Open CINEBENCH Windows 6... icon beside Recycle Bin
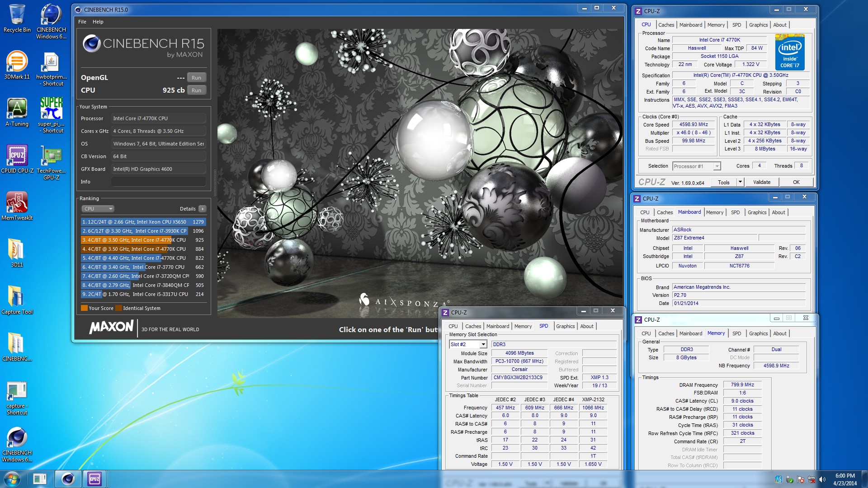The width and height of the screenshot is (868, 488). pyautogui.click(x=51, y=21)
